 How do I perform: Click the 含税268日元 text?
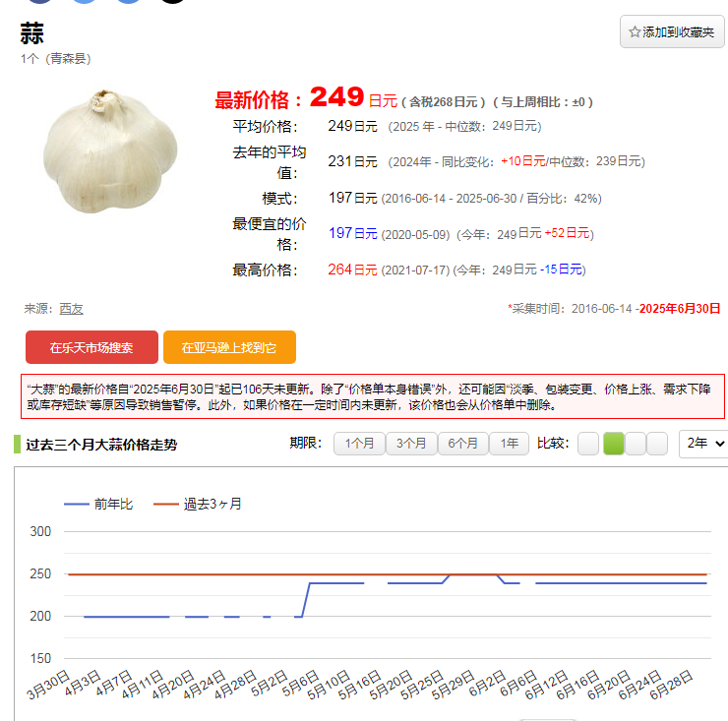point(444,102)
